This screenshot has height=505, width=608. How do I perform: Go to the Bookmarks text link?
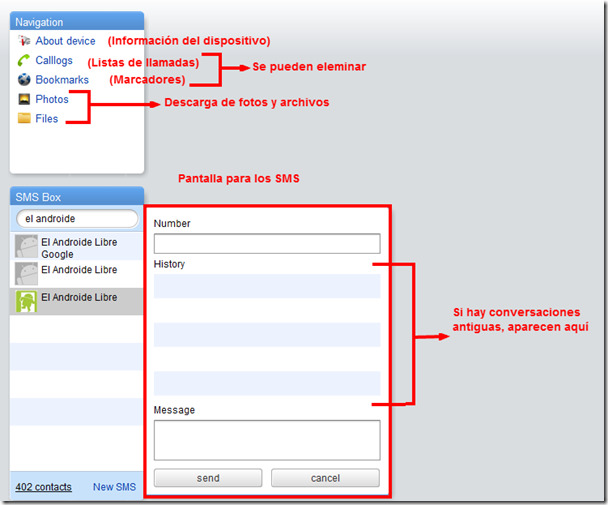(62, 80)
